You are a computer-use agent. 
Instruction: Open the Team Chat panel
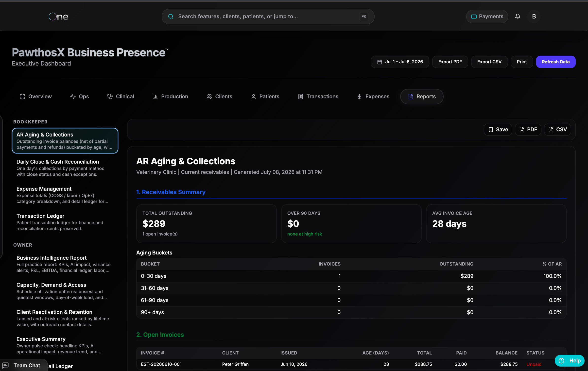click(x=24, y=365)
